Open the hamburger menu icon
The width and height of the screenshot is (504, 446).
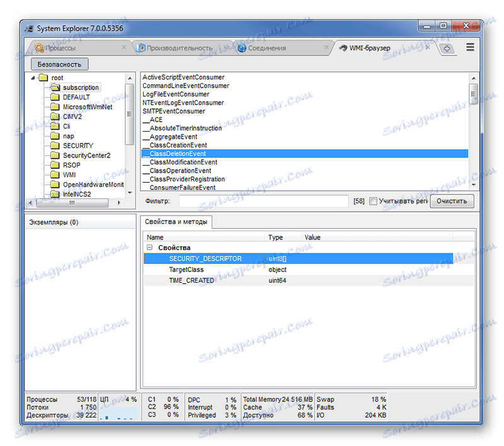[x=470, y=47]
